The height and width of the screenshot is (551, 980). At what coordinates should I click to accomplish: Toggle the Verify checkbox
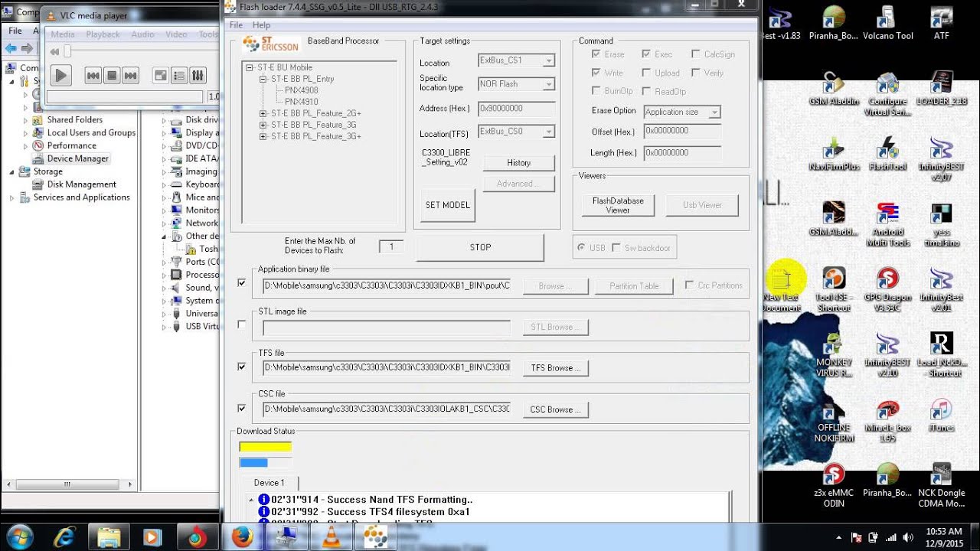(695, 73)
